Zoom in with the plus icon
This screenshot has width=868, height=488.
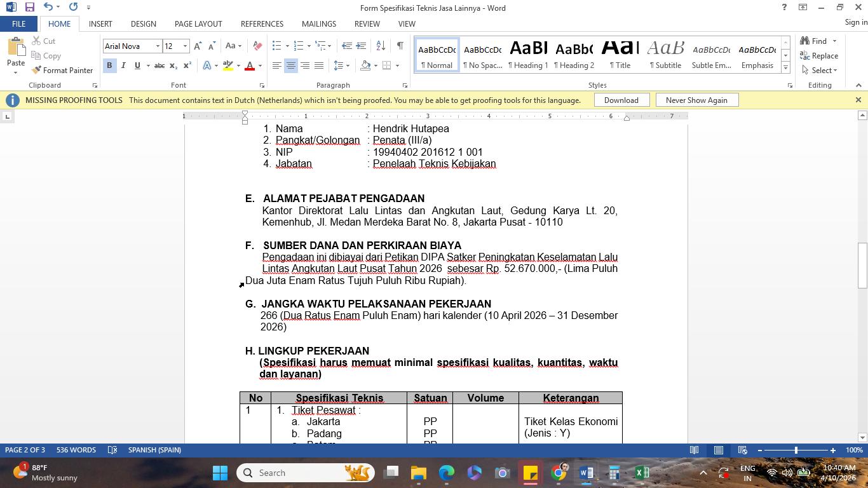(x=833, y=451)
